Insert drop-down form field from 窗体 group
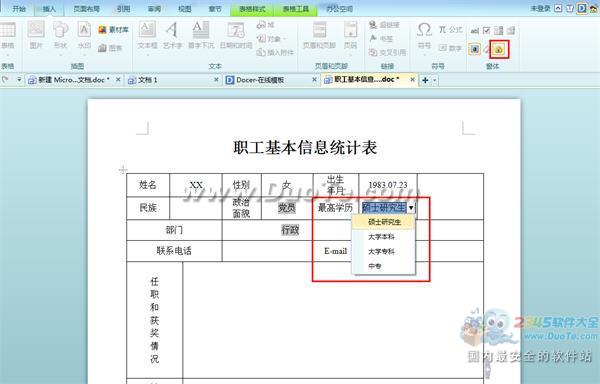The image size is (600, 384). point(499,30)
